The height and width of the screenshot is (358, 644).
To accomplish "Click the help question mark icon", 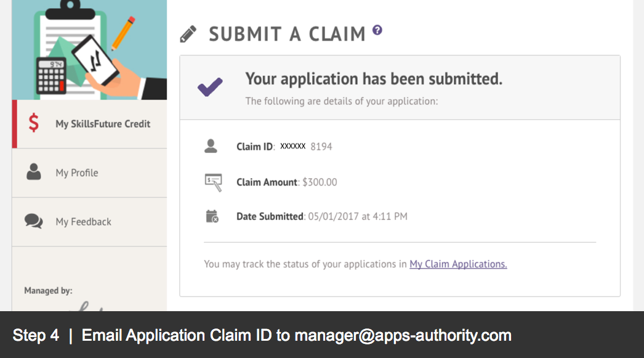I will 377,30.
